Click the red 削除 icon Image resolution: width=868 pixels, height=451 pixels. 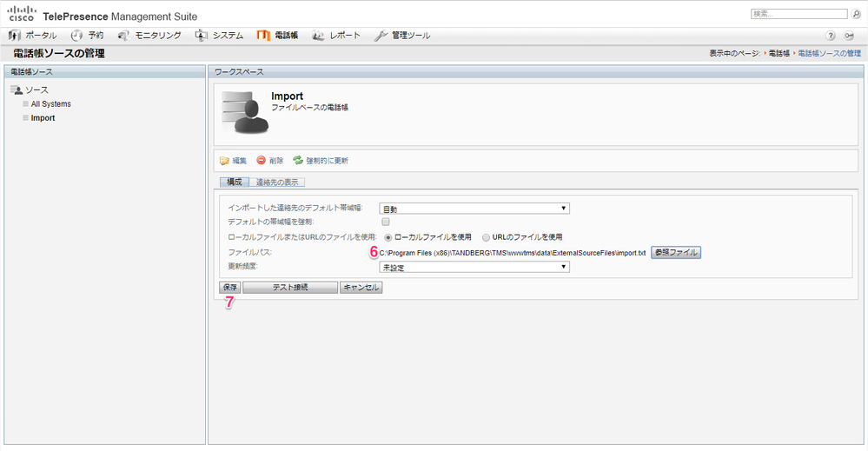pos(261,160)
